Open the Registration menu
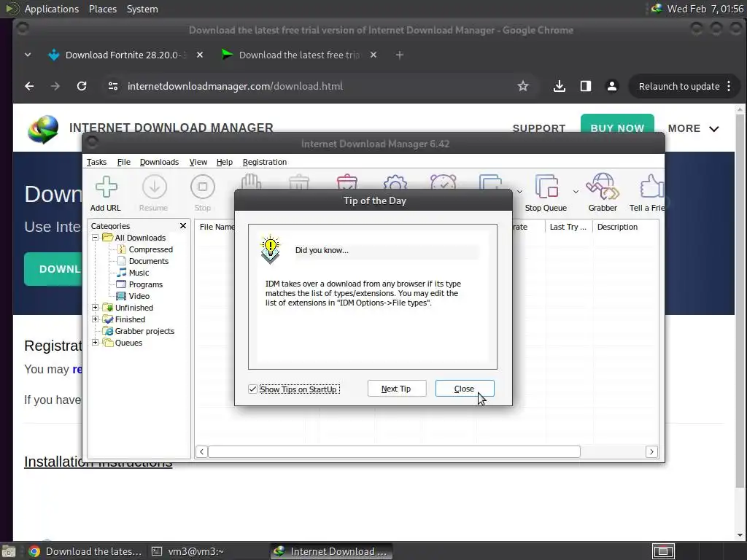Screen dimensions: 747x560 click(x=265, y=162)
